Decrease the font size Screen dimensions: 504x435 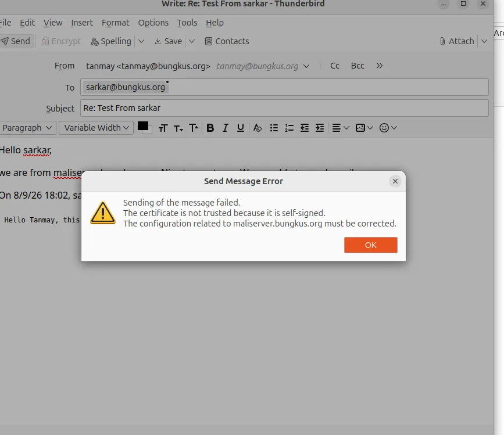pyautogui.click(x=178, y=128)
